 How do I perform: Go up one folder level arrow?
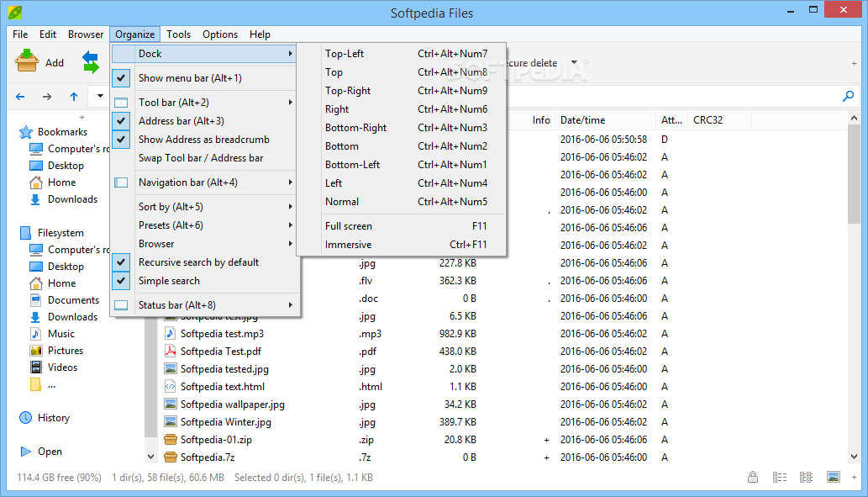click(74, 97)
